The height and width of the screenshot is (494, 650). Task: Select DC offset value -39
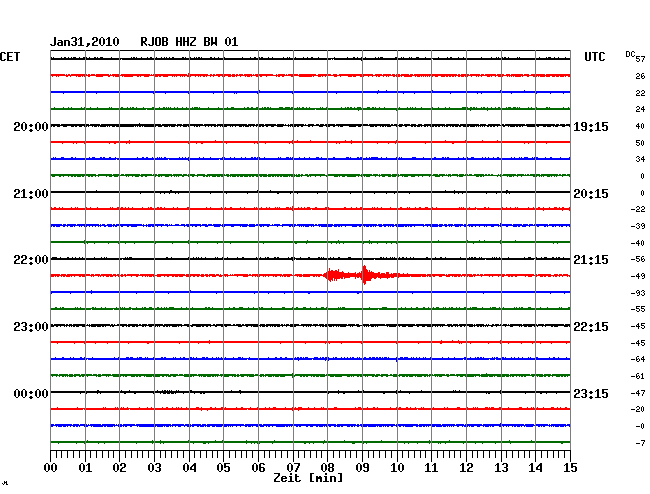(638, 226)
